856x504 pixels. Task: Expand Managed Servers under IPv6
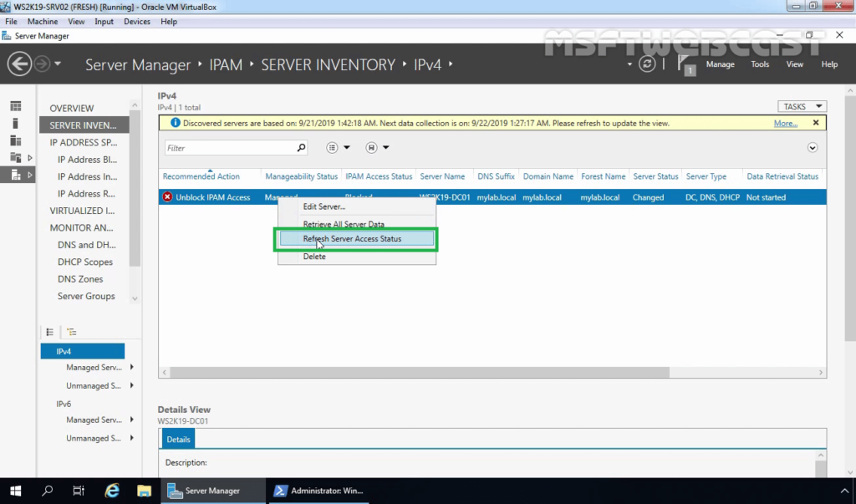point(131,420)
